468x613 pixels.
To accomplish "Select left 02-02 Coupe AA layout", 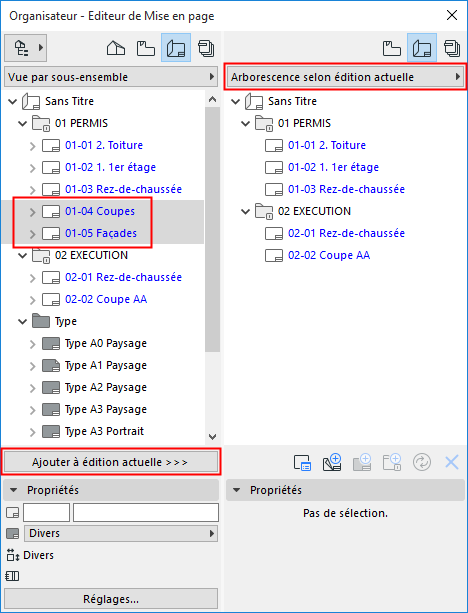I will coord(106,299).
